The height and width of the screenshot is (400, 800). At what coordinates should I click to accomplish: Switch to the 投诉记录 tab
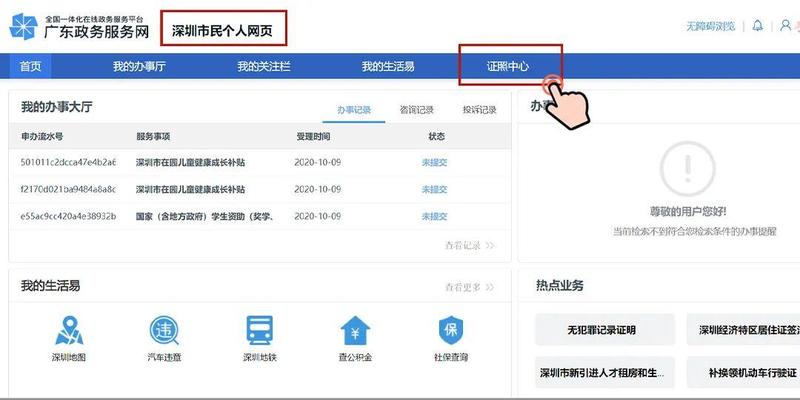(479, 110)
